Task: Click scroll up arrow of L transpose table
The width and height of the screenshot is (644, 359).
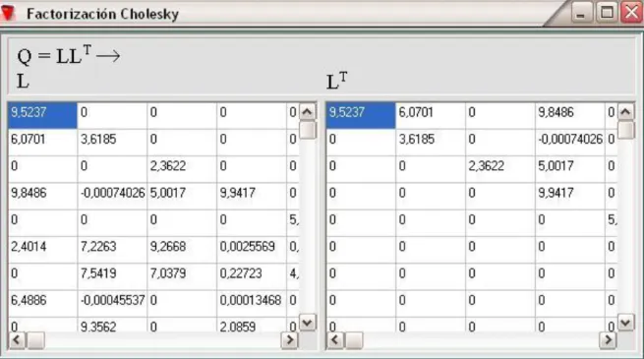Action: pyautogui.click(x=625, y=112)
